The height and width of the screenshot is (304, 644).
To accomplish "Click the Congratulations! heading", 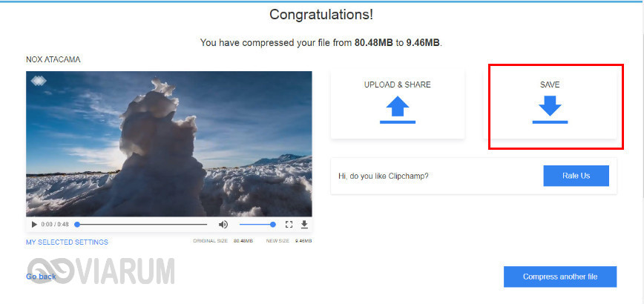I will pos(321,15).
